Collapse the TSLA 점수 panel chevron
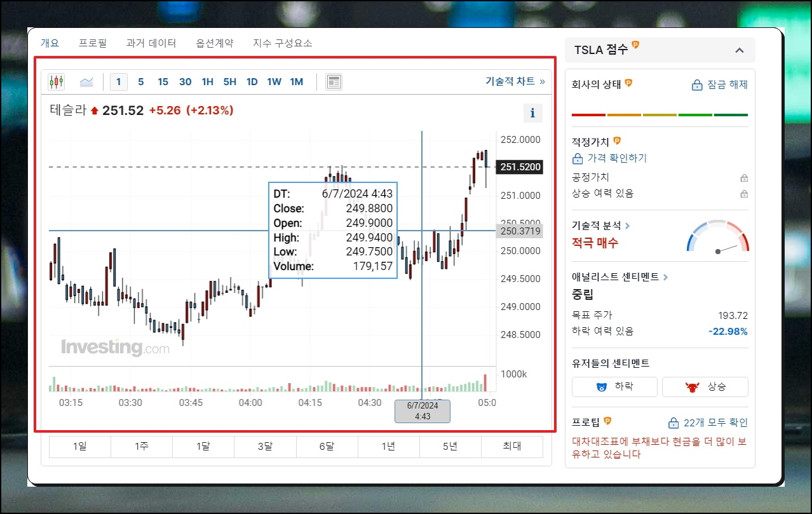This screenshot has width=812, height=514. tap(739, 50)
